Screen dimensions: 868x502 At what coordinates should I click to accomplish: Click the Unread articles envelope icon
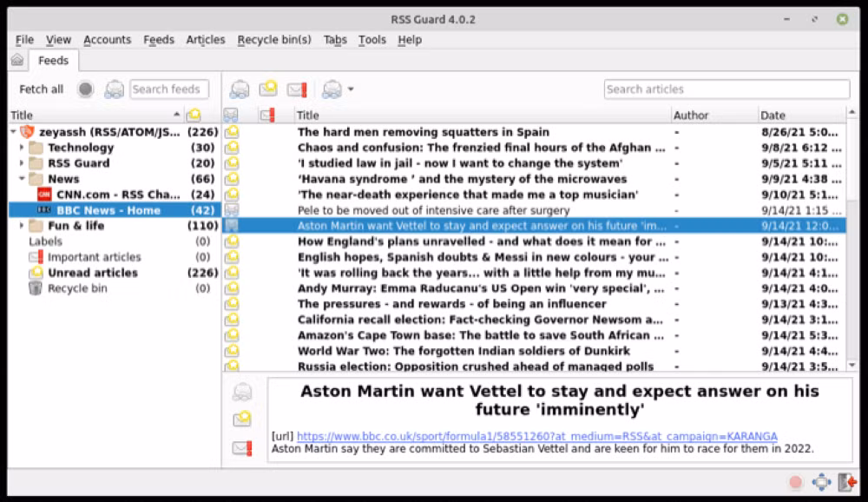click(36, 273)
